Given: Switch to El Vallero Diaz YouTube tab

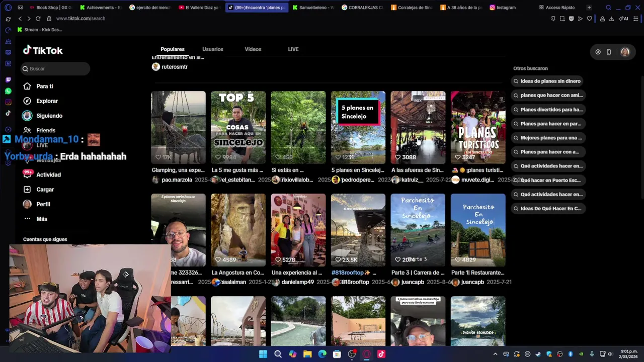Looking at the screenshot, I should (199, 8).
